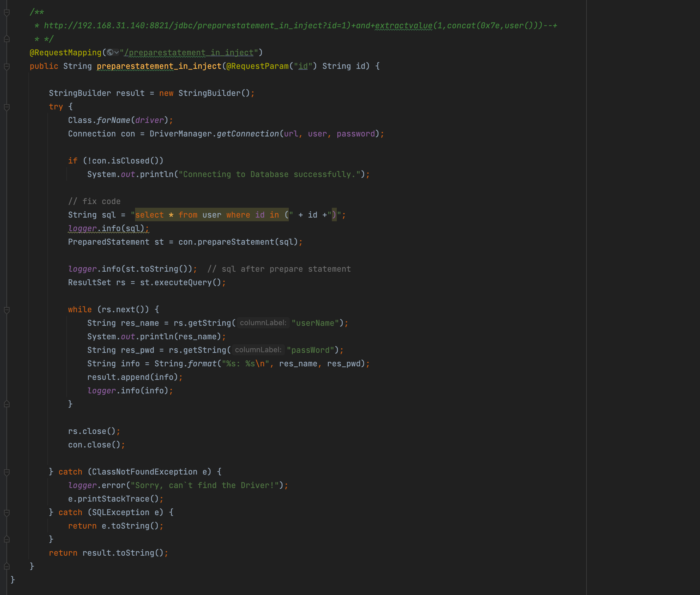Image resolution: width=700 pixels, height=595 pixels.
Task: Click columnLabel hint before "userName"
Action: point(263,323)
